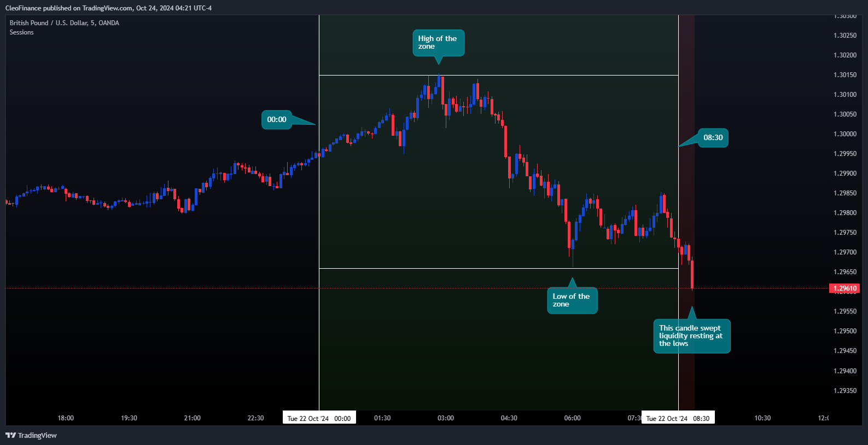Click the 1.29850 price axis label

click(x=845, y=193)
